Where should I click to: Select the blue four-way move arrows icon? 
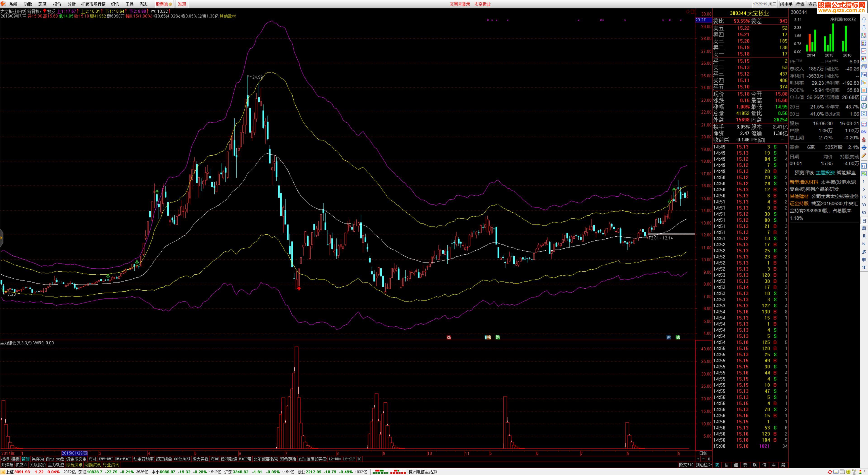point(864,148)
